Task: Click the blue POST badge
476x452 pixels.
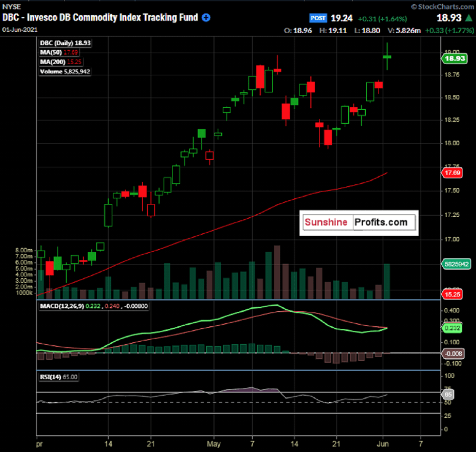Action: coord(318,18)
